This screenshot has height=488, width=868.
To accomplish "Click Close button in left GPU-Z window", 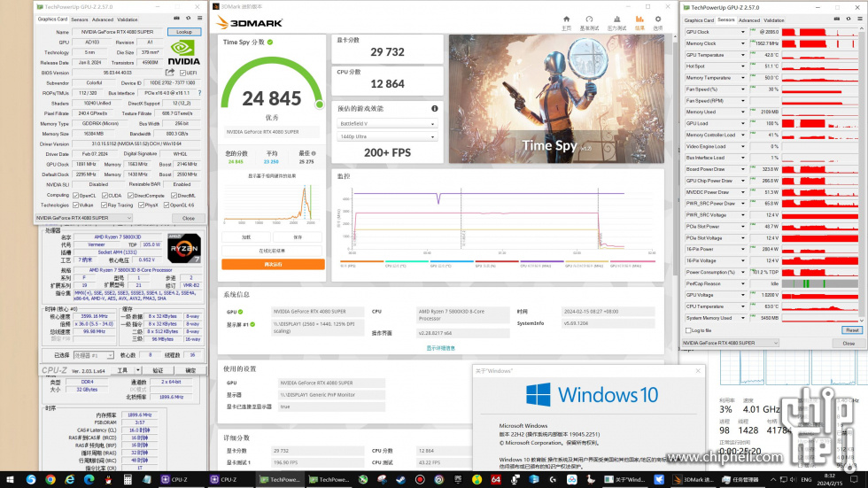I will 188,218.
